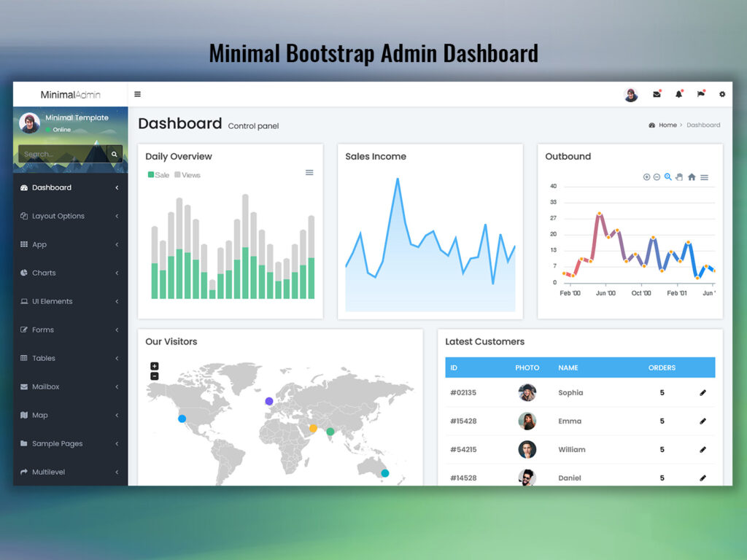Edit Emma's row with pencil icon
The height and width of the screenshot is (560, 747).
click(703, 421)
